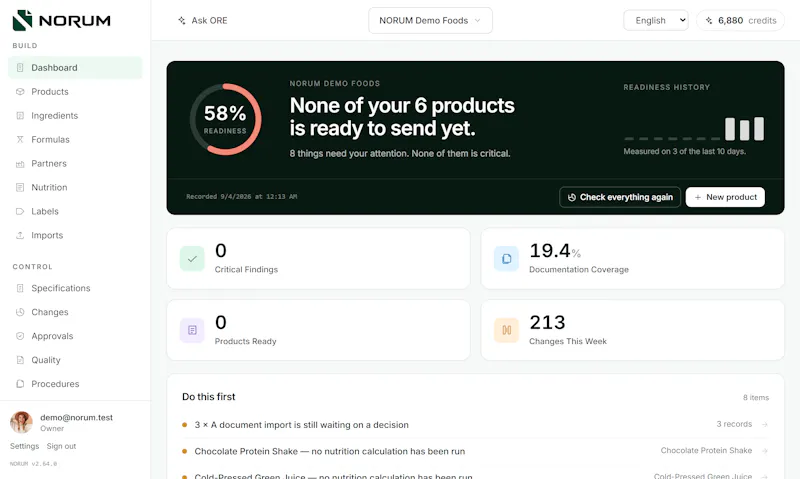Image resolution: width=800 pixels, height=479 pixels.
Task: Click the credits sparkle icon
Action: pyautogui.click(x=709, y=20)
